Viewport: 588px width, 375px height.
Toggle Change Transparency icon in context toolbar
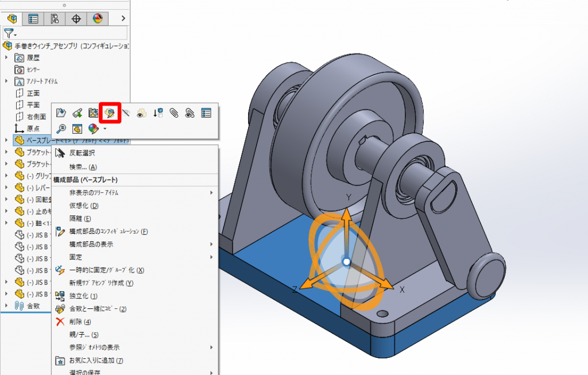tap(141, 113)
